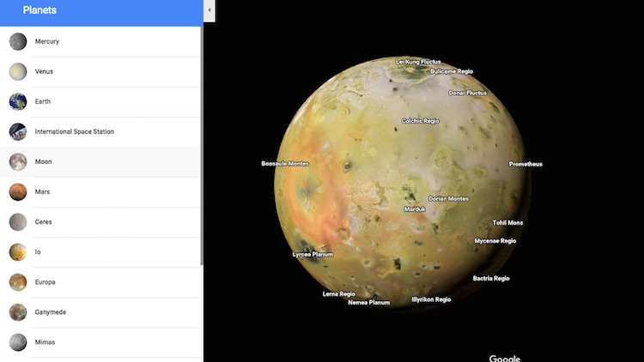
Task: Open the Bosphorus Montes map label
Action: 285,163
